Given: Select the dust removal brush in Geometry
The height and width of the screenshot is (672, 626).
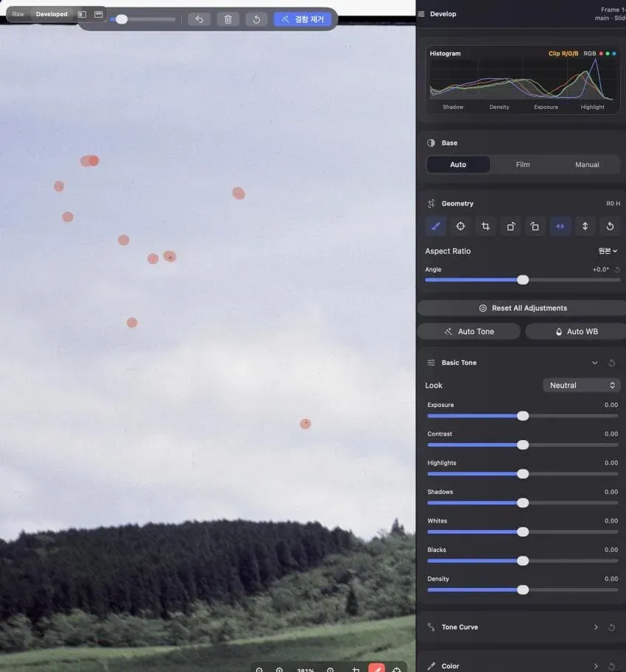Looking at the screenshot, I should click(436, 226).
